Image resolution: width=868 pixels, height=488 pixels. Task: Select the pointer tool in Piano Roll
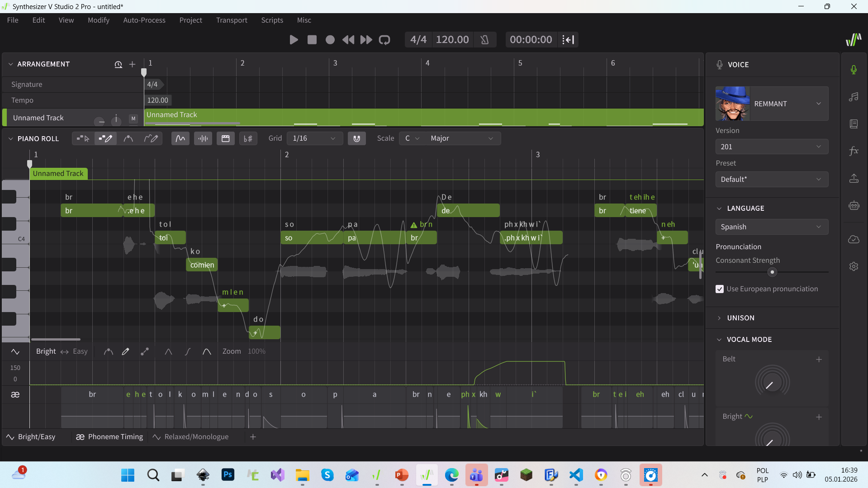tap(83, 138)
